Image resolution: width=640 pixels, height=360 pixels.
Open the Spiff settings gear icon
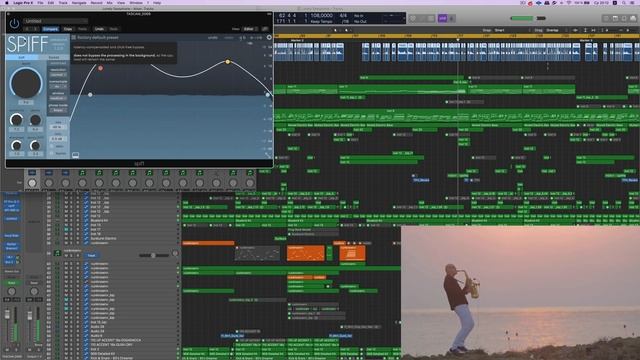point(269,37)
